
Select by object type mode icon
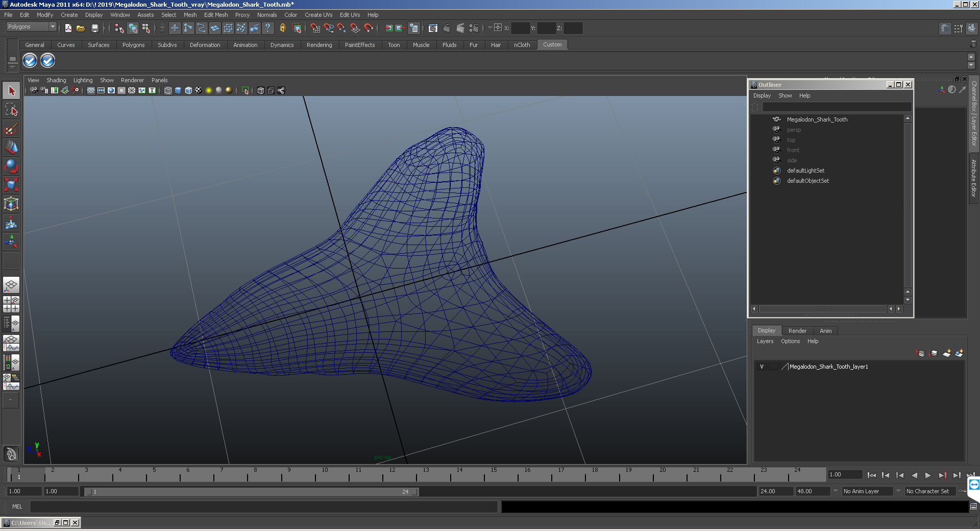coord(133,28)
